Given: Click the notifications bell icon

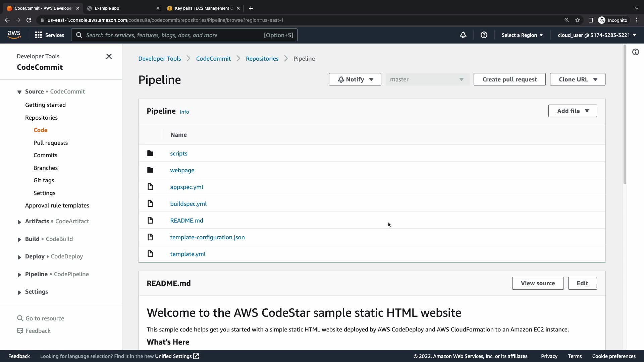Looking at the screenshot, I should (x=463, y=35).
